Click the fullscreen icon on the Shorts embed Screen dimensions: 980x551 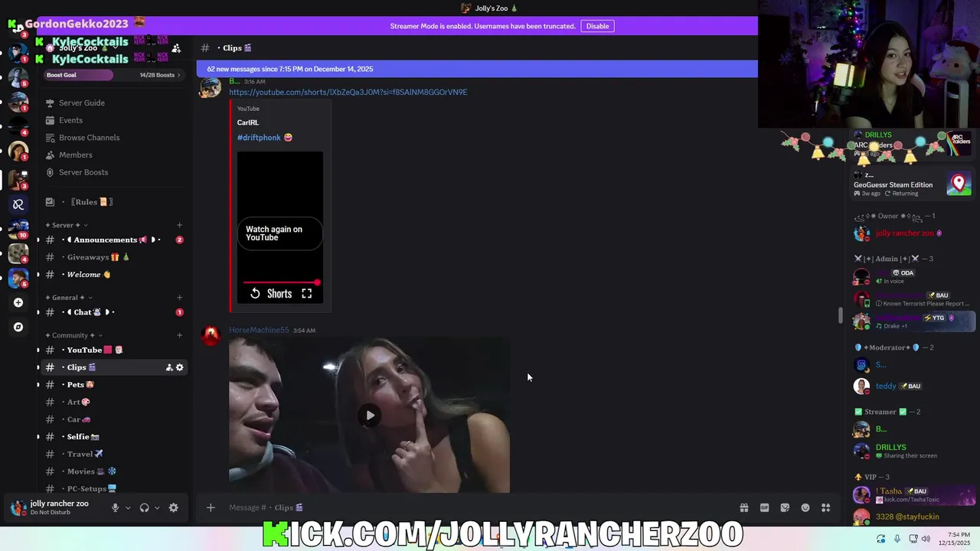306,294
